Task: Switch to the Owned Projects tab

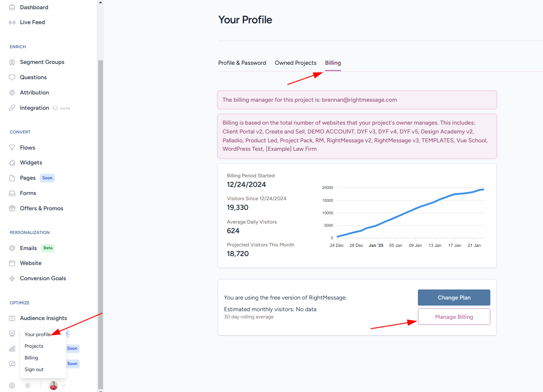Action: coord(296,63)
